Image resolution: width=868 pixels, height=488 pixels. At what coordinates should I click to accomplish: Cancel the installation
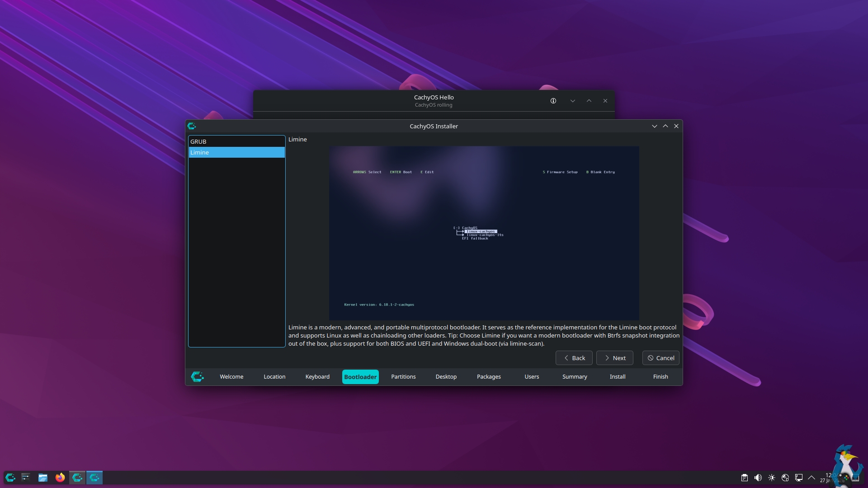pyautogui.click(x=660, y=358)
